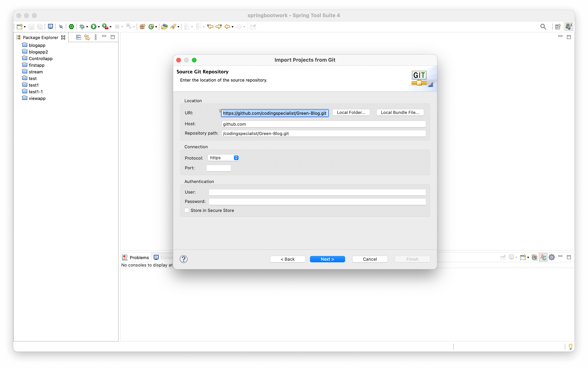
Task: Click the tip lightbulb in status bar
Action: pyautogui.click(x=571, y=347)
